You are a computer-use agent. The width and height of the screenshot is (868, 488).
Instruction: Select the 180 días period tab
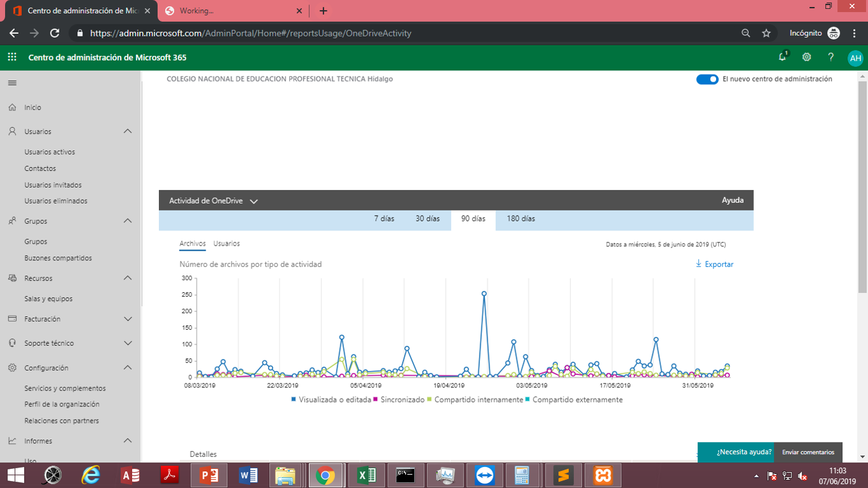[x=521, y=219]
